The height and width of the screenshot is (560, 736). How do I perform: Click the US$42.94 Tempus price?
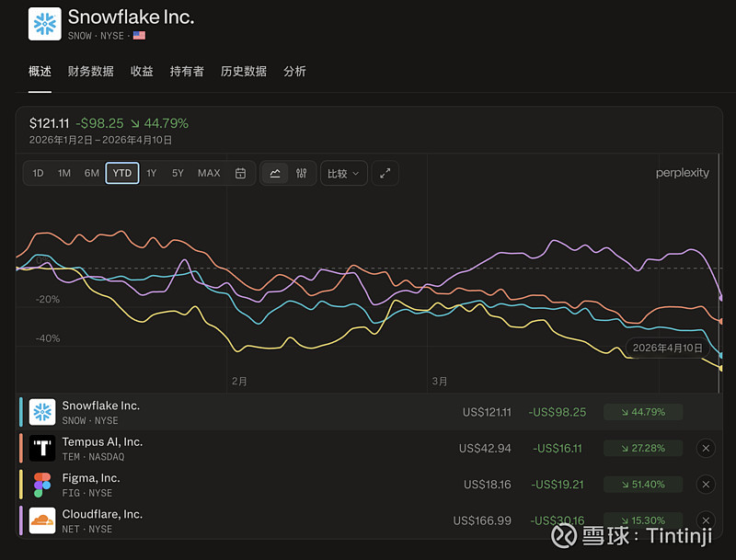coord(485,449)
